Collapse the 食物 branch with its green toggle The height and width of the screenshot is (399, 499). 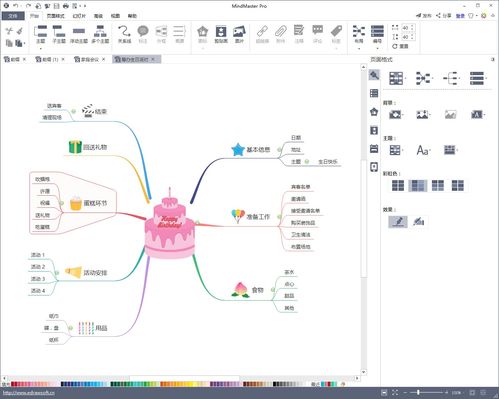point(273,290)
